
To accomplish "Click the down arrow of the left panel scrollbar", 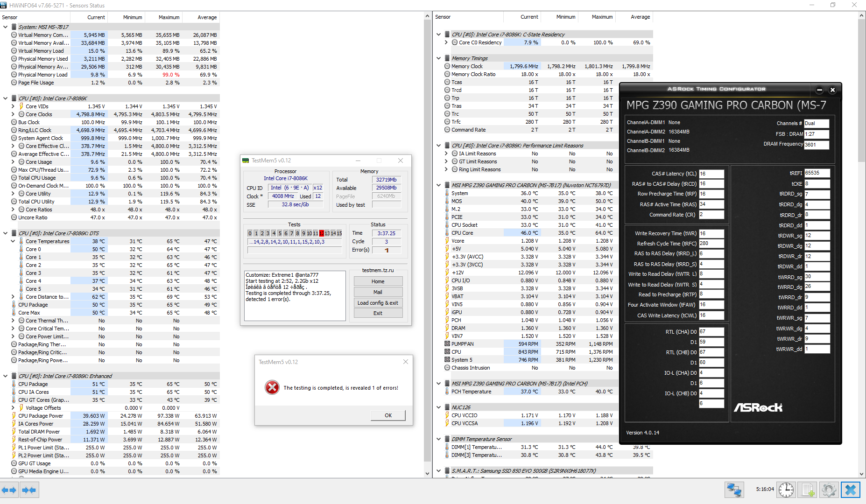I will (427, 474).
